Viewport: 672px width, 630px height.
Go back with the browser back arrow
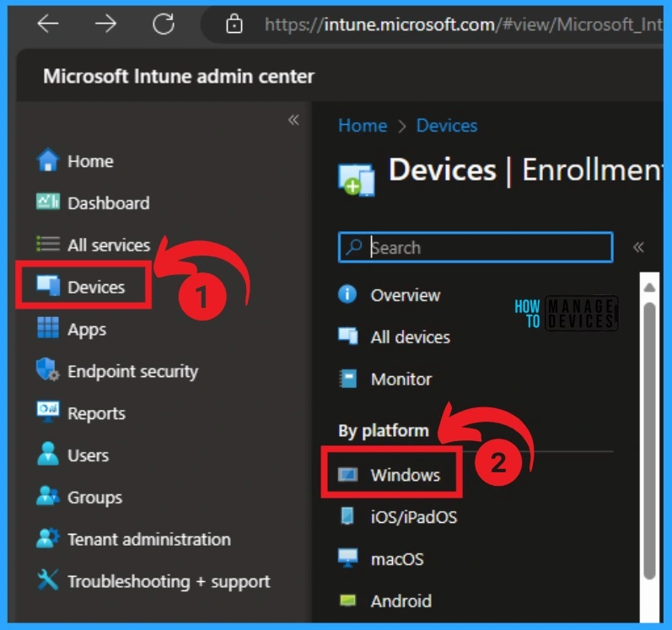(47, 23)
